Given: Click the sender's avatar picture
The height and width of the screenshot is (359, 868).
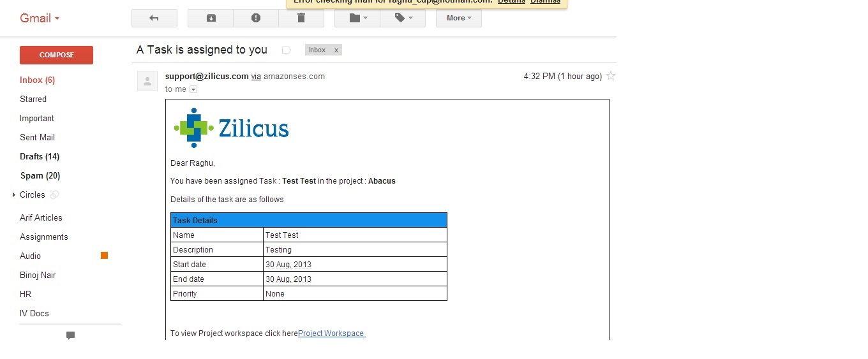Looking at the screenshot, I should (x=147, y=81).
